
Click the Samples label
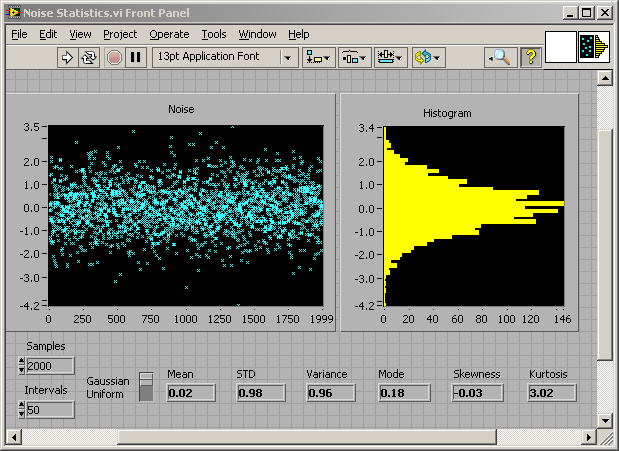click(x=46, y=346)
